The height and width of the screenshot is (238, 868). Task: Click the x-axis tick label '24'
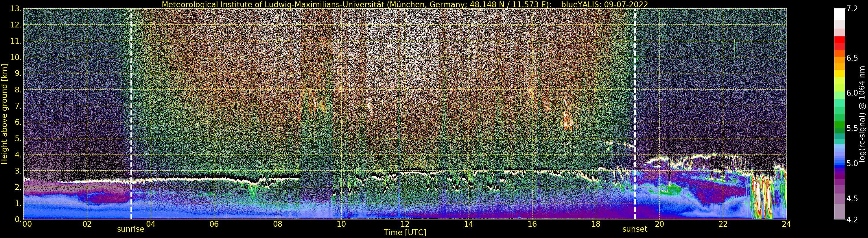click(x=786, y=224)
